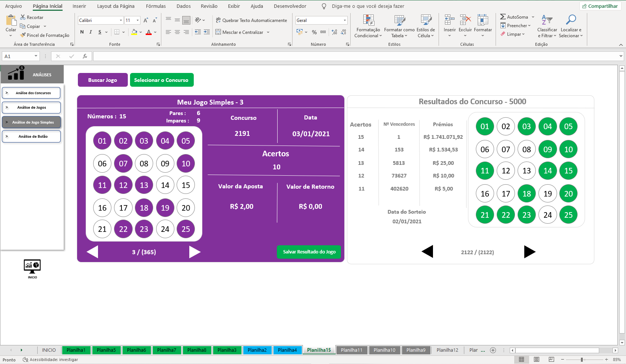626x364 pixels.
Task: Open Localizar e Selecionar
Action: (x=570, y=26)
